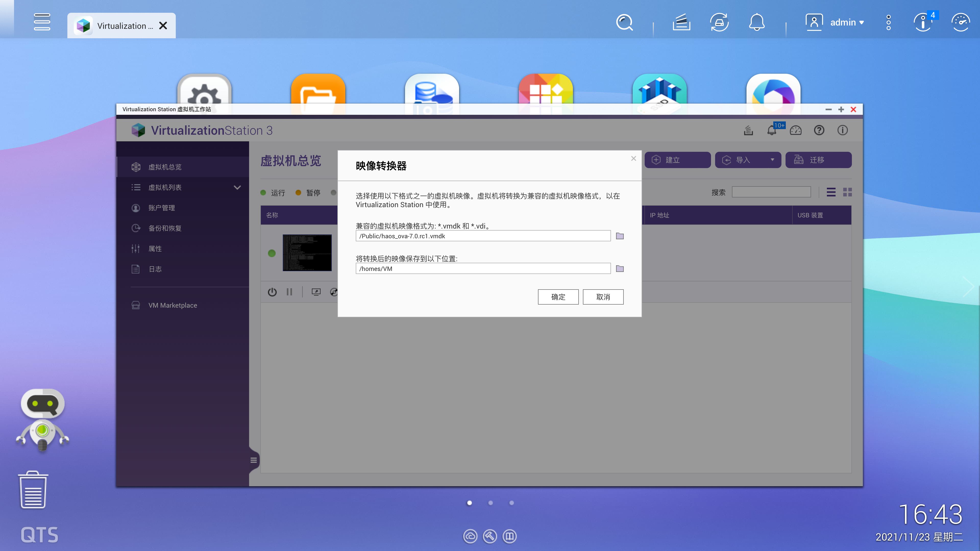Viewport: 980px width, 551px height.
Task: Click the source image path input field
Action: tap(483, 236)
